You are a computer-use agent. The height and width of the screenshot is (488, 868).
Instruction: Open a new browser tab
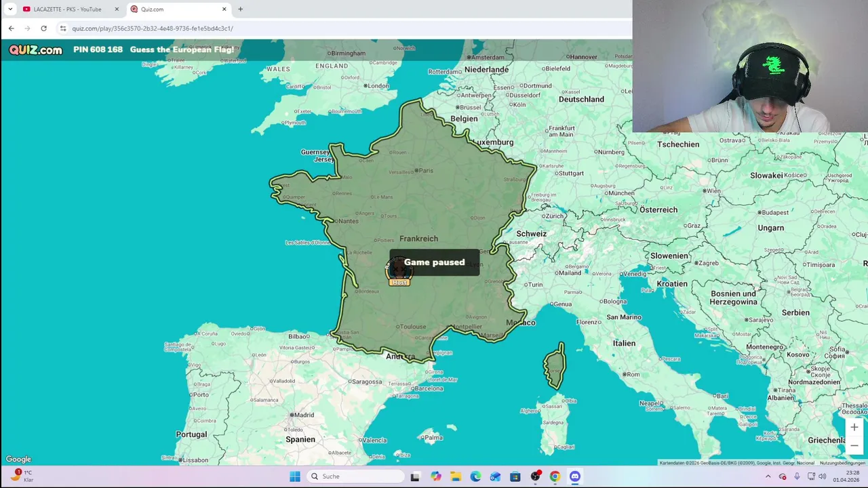pyautogui.click(x=240, y=9)
